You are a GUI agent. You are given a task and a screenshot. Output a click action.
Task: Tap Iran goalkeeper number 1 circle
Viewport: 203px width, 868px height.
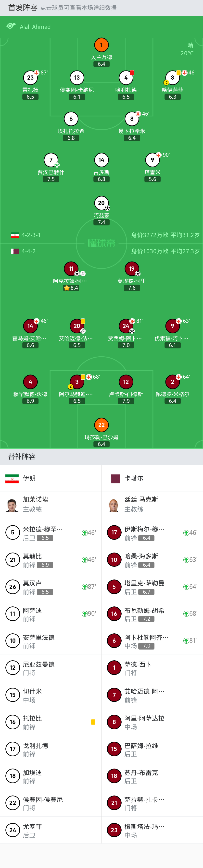coord(101,45)
